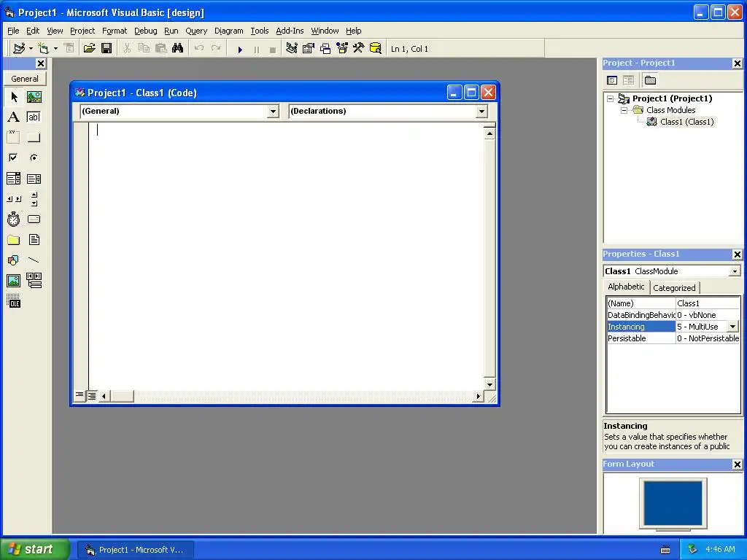Click Open Project toolbar icon
Image resolution: width=747 pixels, height=560 pixels.
pos(89,49)
